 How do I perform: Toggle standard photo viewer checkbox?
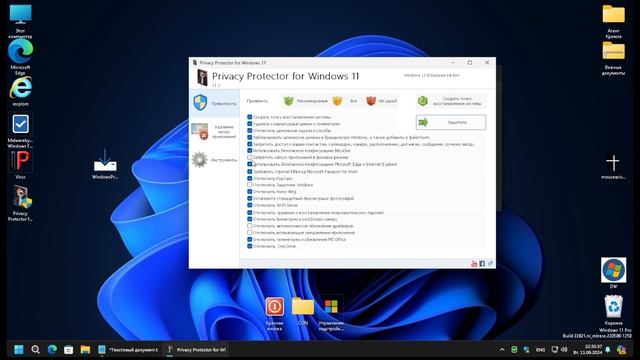point(249,198)
